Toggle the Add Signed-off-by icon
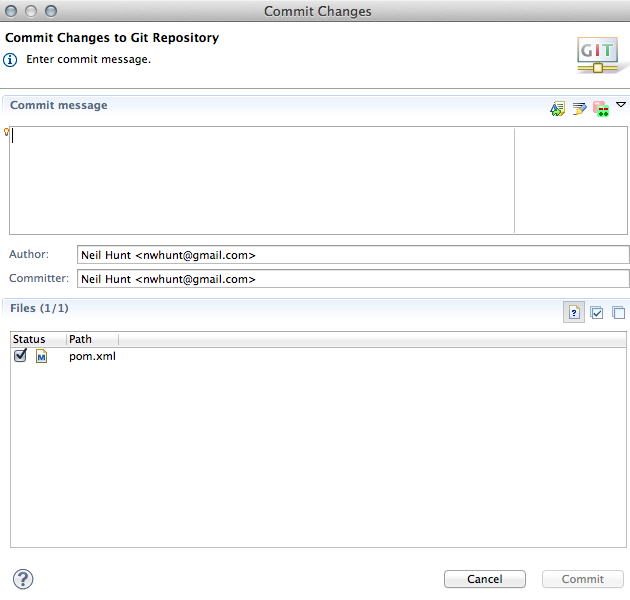This screenshot has width=630, height=600. [x=579, y=109]
